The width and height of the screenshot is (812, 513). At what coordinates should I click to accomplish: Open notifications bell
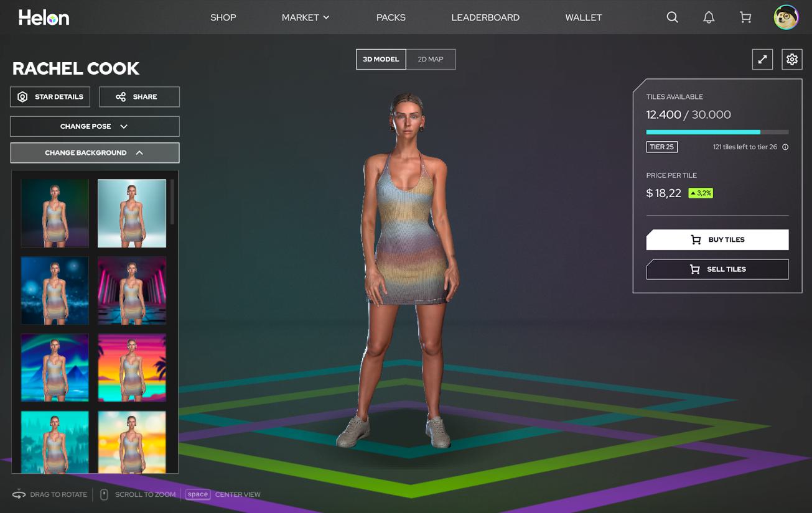pos(709,17)
